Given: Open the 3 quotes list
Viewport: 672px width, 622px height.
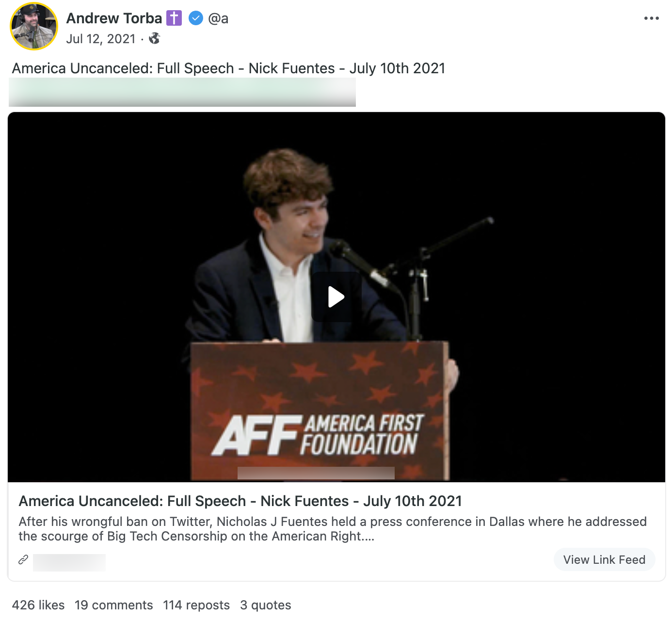Looking at the screenshot, I should (266, 605).
